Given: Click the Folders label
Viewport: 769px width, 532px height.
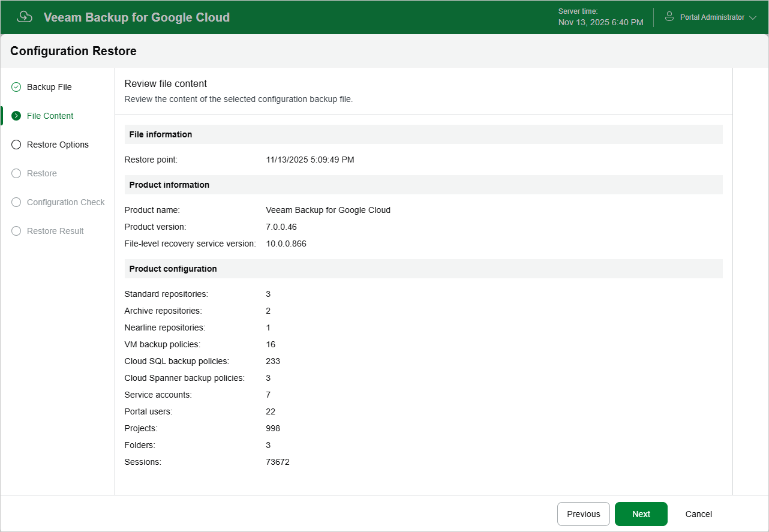Looking at the screenshot, I should click(140, 445).
